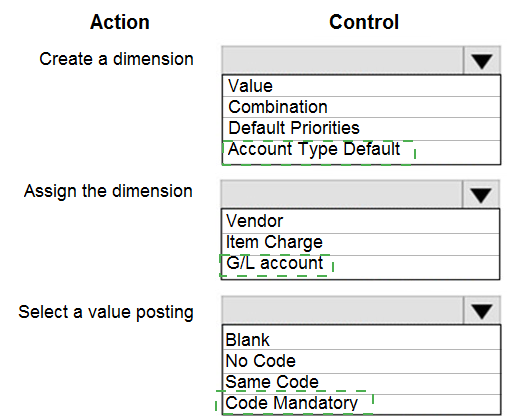Choose Vendor in the second list
507x420 pixels.
361,221
